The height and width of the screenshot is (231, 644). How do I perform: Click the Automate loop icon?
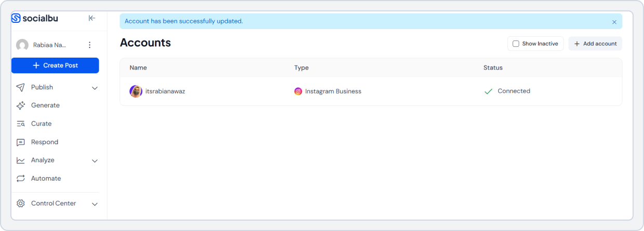(x=21, y=179)
